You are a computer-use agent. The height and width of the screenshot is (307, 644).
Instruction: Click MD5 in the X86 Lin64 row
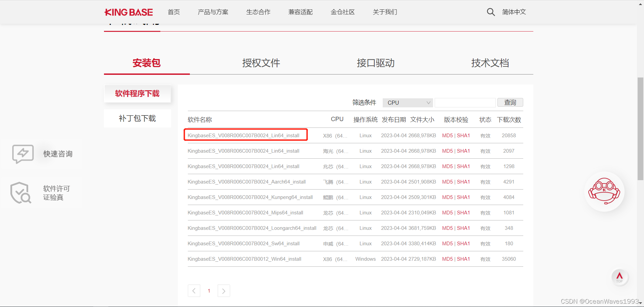tap(447, 136)
